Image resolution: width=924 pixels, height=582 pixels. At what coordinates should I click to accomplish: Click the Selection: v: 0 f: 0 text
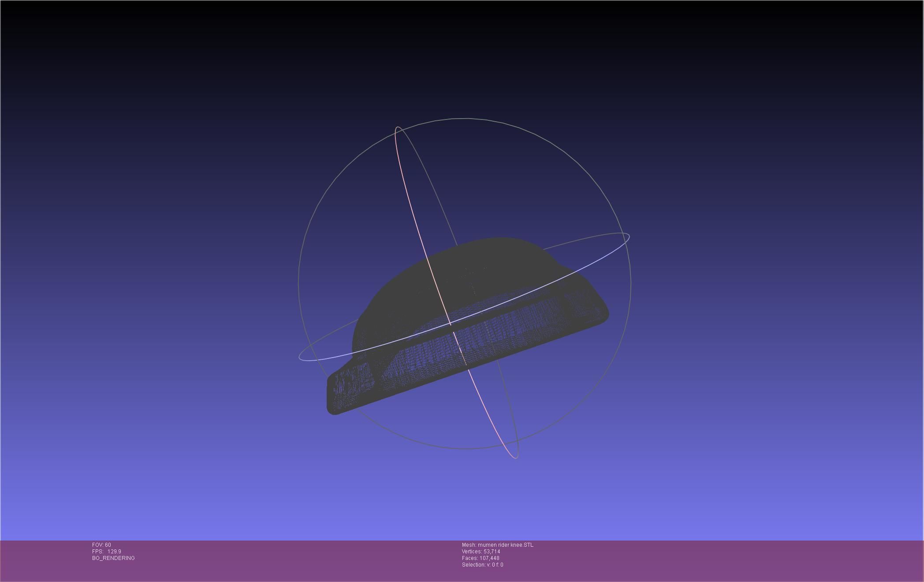click(x=482, y=565)
